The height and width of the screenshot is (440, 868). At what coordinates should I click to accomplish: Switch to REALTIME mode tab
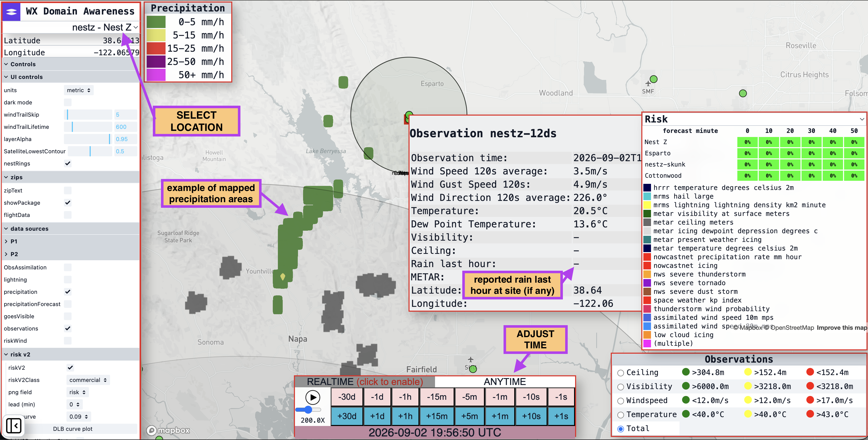[x=365, y=382]
